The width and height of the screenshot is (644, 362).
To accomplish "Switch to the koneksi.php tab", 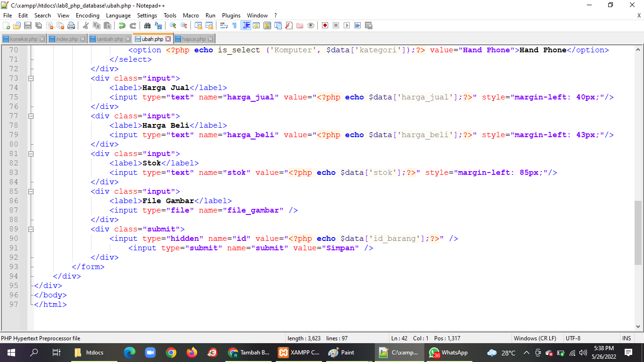I will (23, 39).
